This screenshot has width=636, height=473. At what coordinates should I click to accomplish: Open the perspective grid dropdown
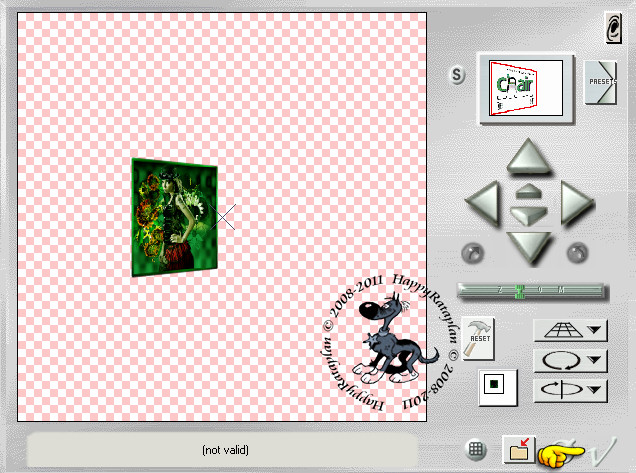(x=570, y=330)
